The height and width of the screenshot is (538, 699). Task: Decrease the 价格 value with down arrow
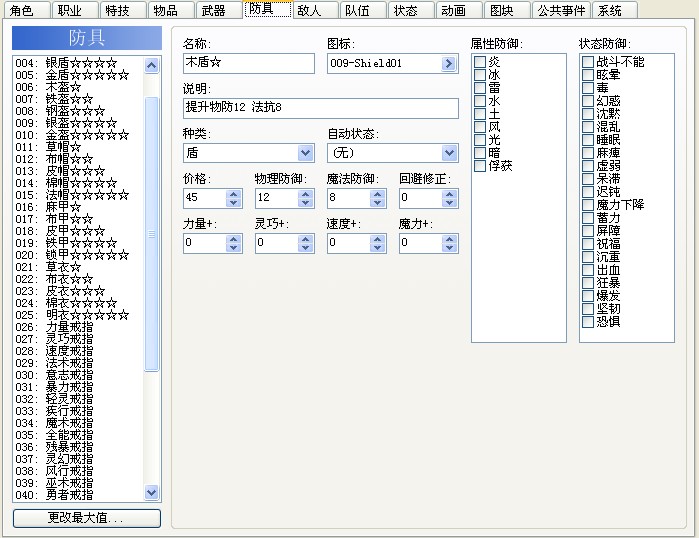(x=233, y=203)
